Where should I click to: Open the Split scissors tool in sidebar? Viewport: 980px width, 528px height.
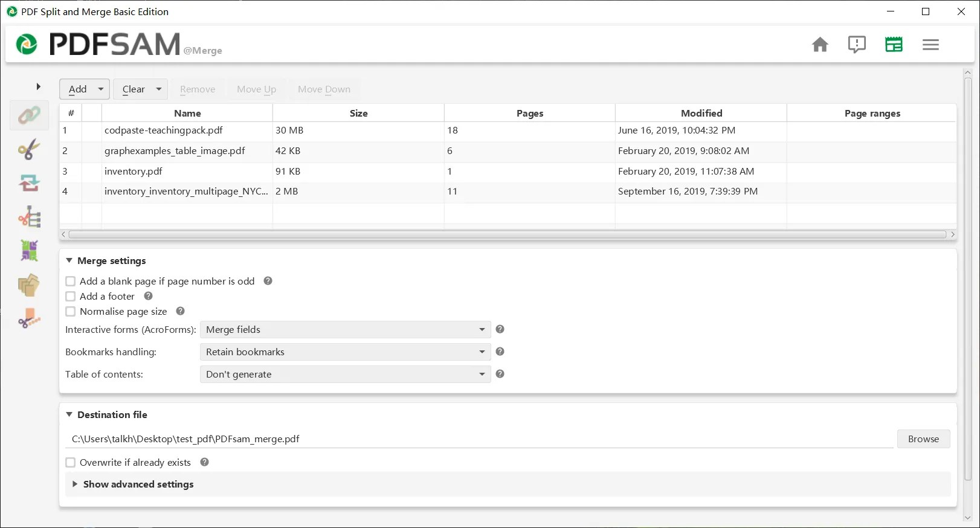(29, 149)
